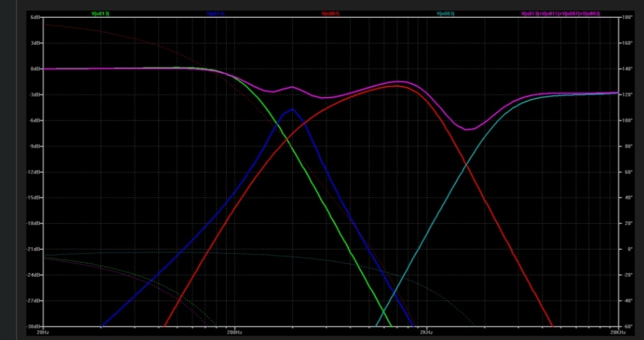The image size is (644, 340).
Task: Select the blue V(n011) trace label
Action: tap(216, 14)
